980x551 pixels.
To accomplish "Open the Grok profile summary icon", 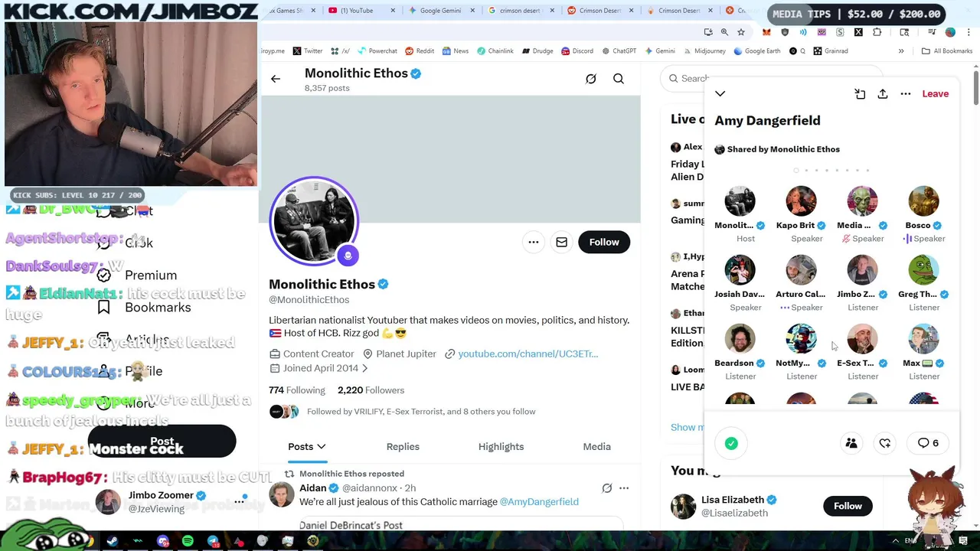I will 591,79.
